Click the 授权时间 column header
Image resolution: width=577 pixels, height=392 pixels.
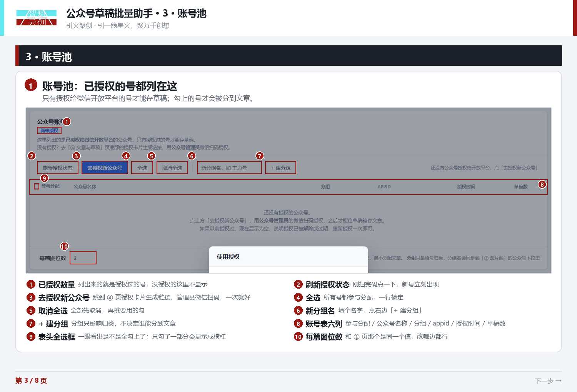466,187
